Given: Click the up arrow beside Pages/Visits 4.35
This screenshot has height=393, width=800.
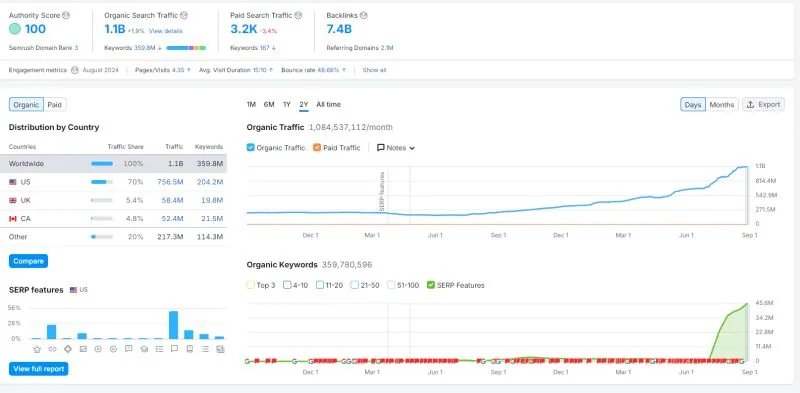Looking at the screenshot, I should (x=189, y=70).
